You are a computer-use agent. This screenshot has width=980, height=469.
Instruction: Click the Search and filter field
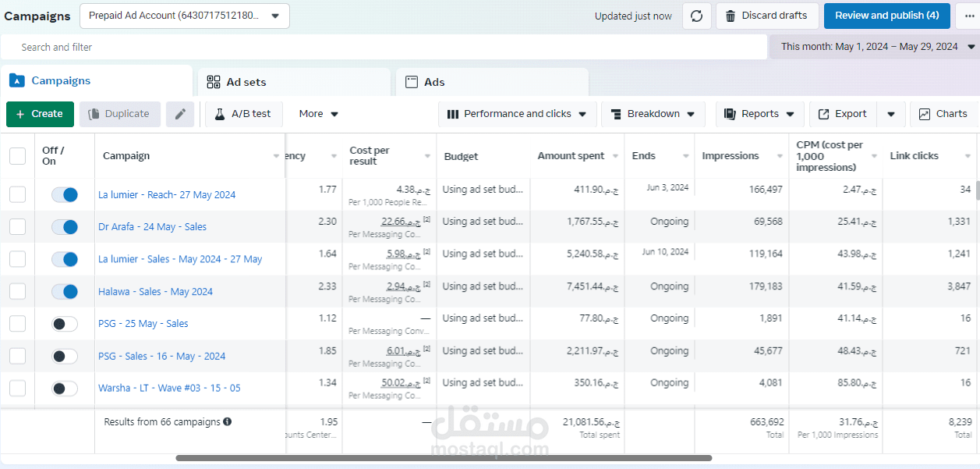tap(384, 47)
